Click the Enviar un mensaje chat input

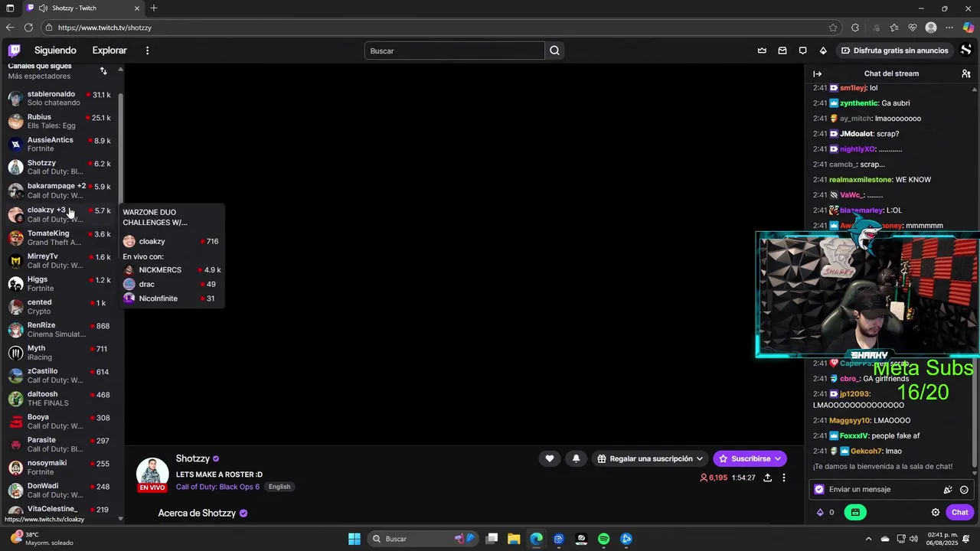click(892, 490)
